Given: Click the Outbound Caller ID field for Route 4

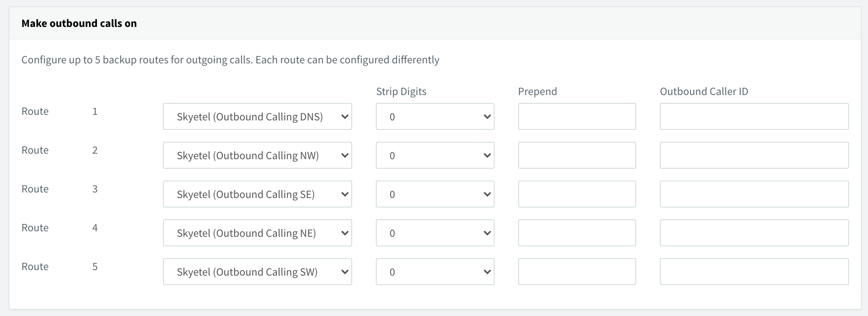Looking at the screenshot, I should coord(754,233).
